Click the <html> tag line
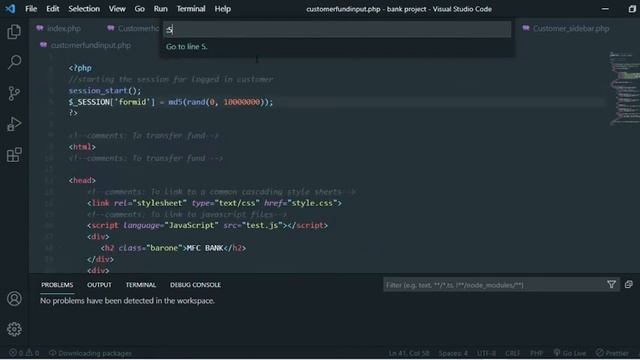The height and width of the screenshot is (360, 640). point(82,147)
